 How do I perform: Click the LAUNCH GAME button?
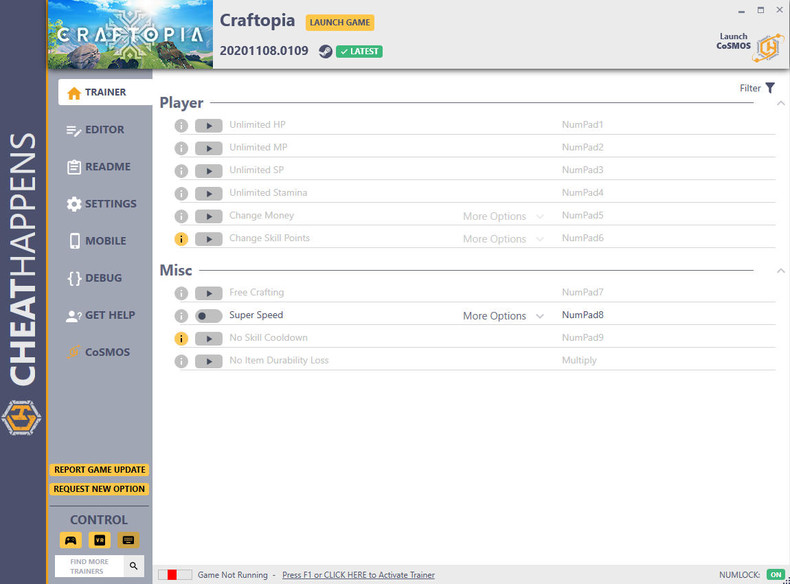coord(340,22)
